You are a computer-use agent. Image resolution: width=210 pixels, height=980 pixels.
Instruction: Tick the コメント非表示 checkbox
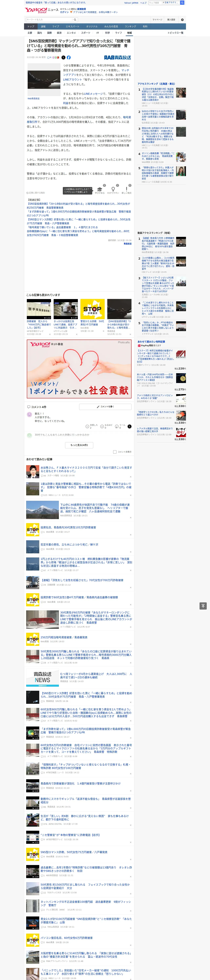[x=115, y=452]
